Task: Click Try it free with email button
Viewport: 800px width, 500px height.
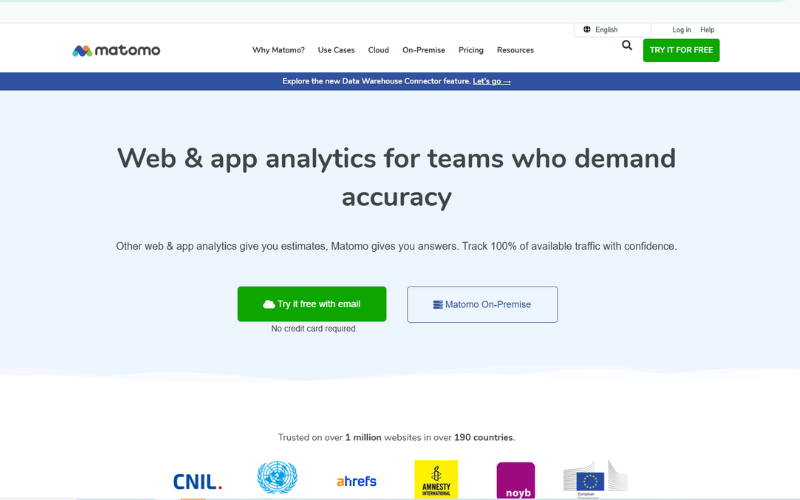Action: click(x=312, y=304)
